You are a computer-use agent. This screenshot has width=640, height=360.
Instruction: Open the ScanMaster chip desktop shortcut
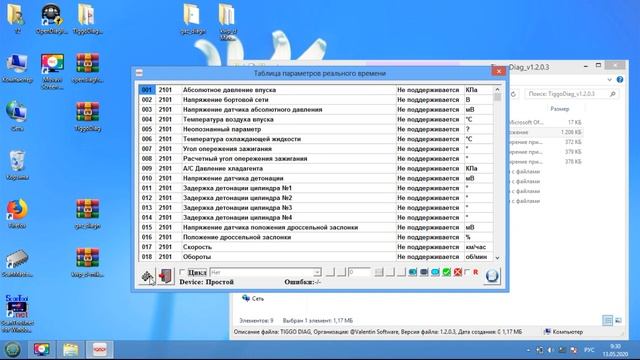[17, 262]
